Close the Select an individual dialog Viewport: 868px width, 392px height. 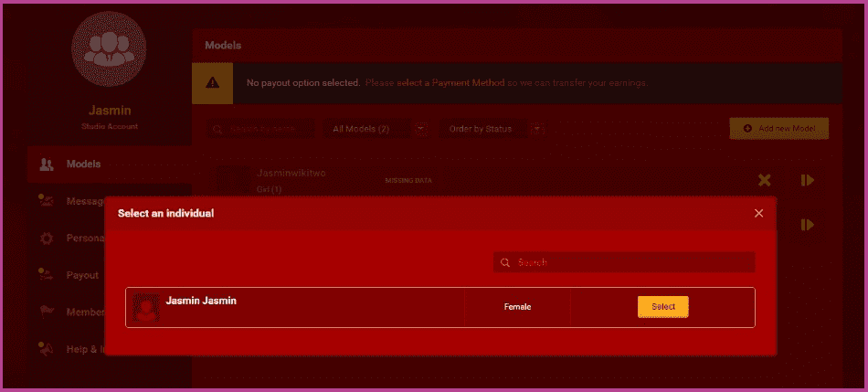point(758,213)
